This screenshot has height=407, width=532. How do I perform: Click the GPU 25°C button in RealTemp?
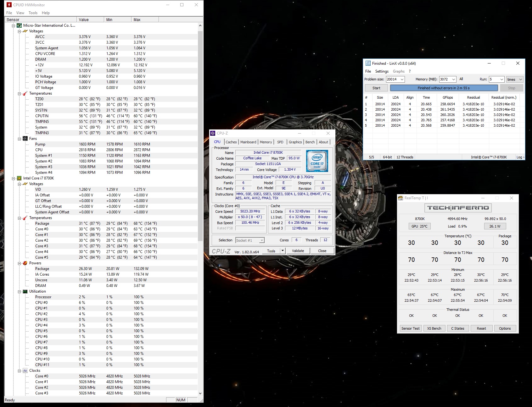419,226
